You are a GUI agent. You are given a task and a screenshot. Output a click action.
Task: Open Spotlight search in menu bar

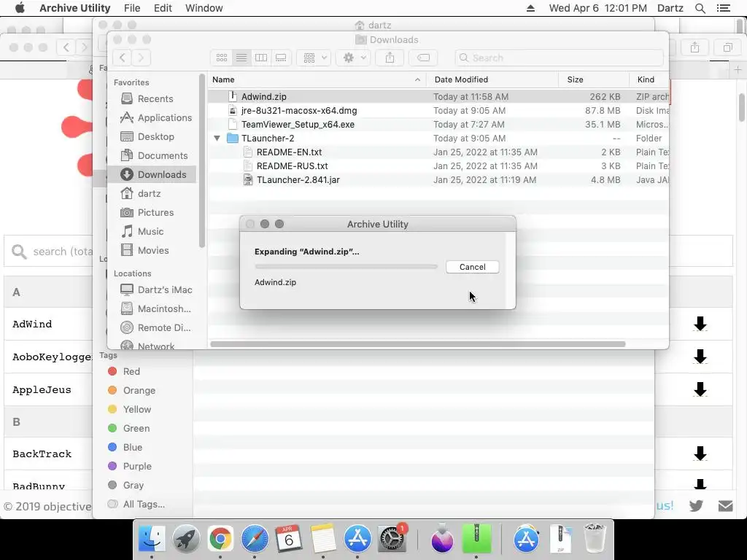pos(700,8)
